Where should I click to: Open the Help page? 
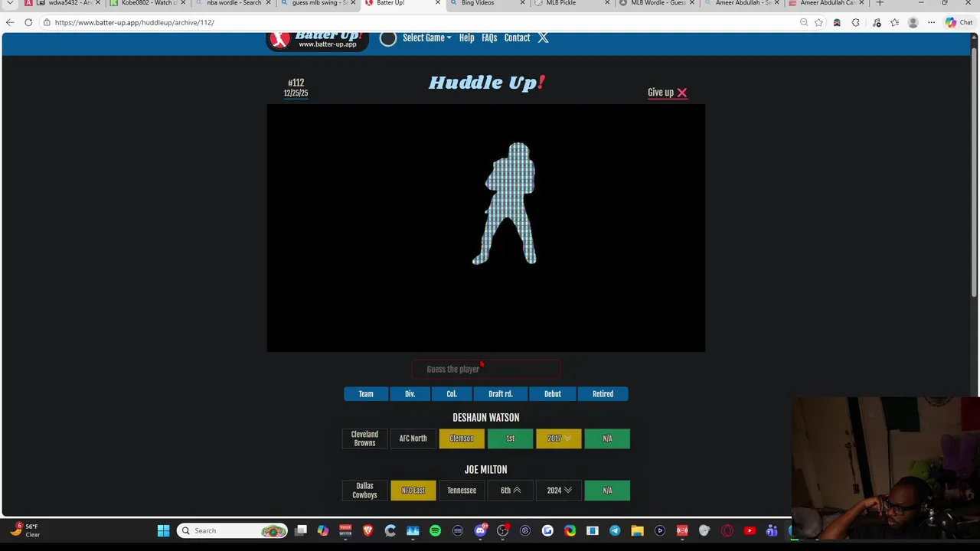466,37
